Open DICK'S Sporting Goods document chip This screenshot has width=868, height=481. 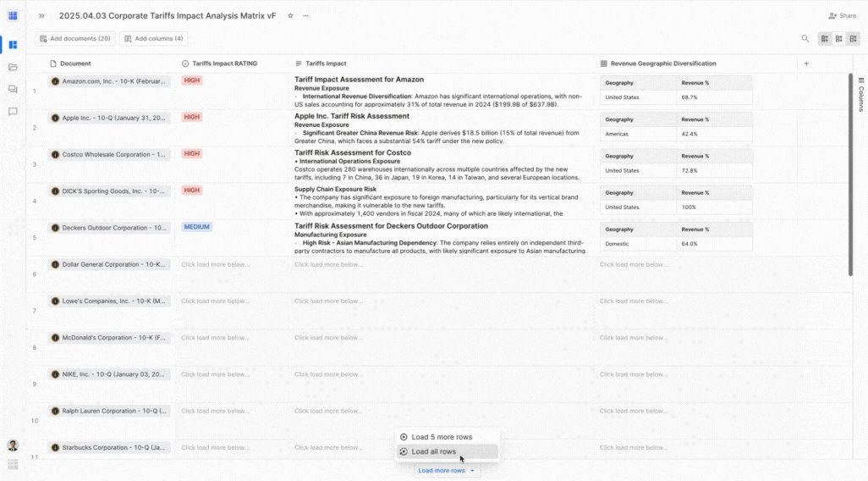109,191
